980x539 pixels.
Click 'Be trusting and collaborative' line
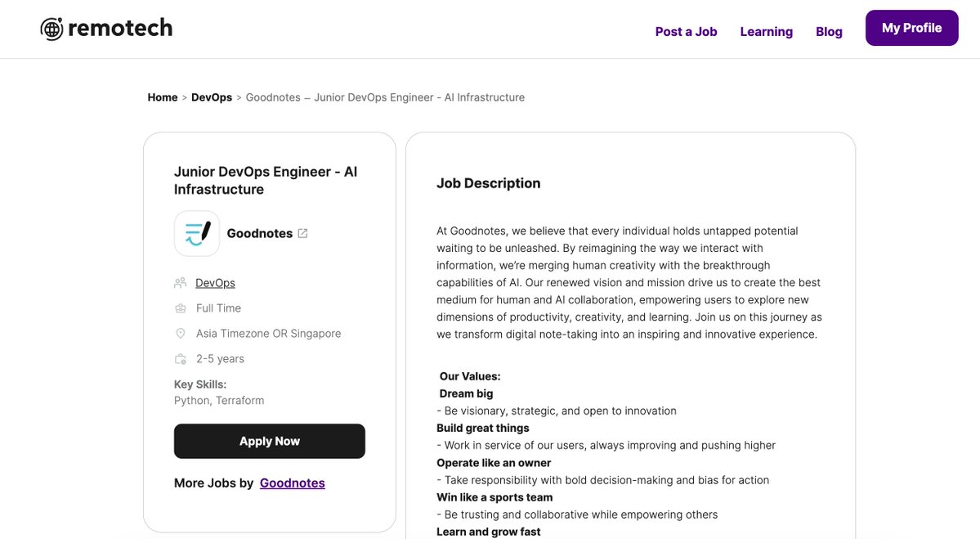click(x=577, y=515)
